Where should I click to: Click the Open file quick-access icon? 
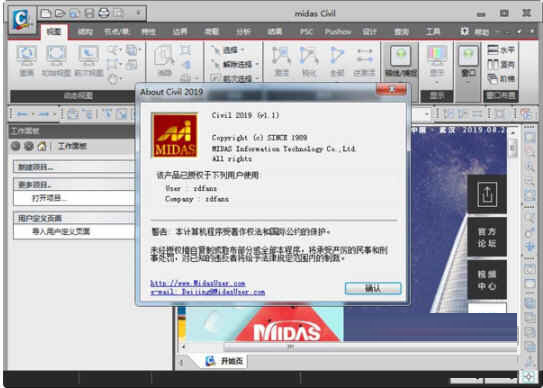click(x=60, y=13)
